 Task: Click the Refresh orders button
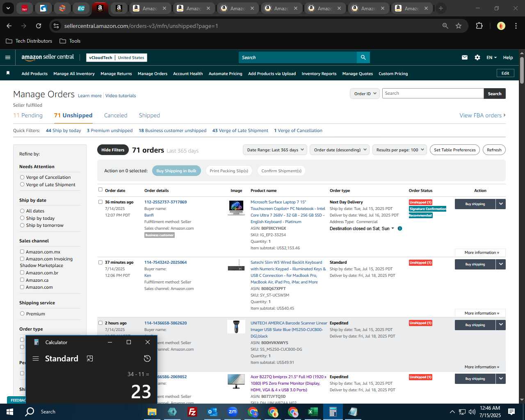(494, 150)
